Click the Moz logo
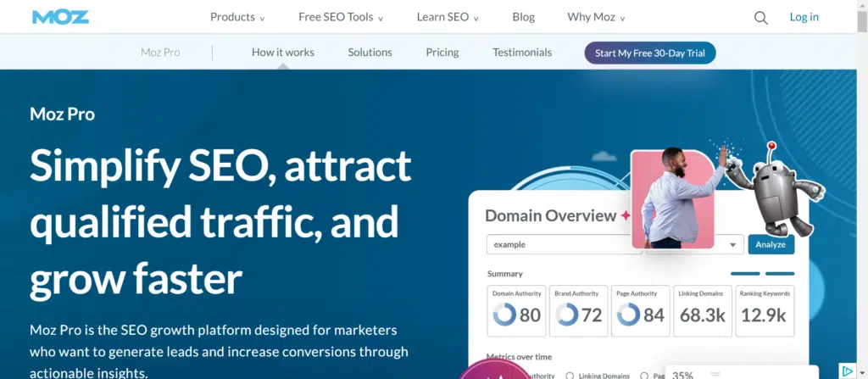The image size is (868, 379). point(60,17)
